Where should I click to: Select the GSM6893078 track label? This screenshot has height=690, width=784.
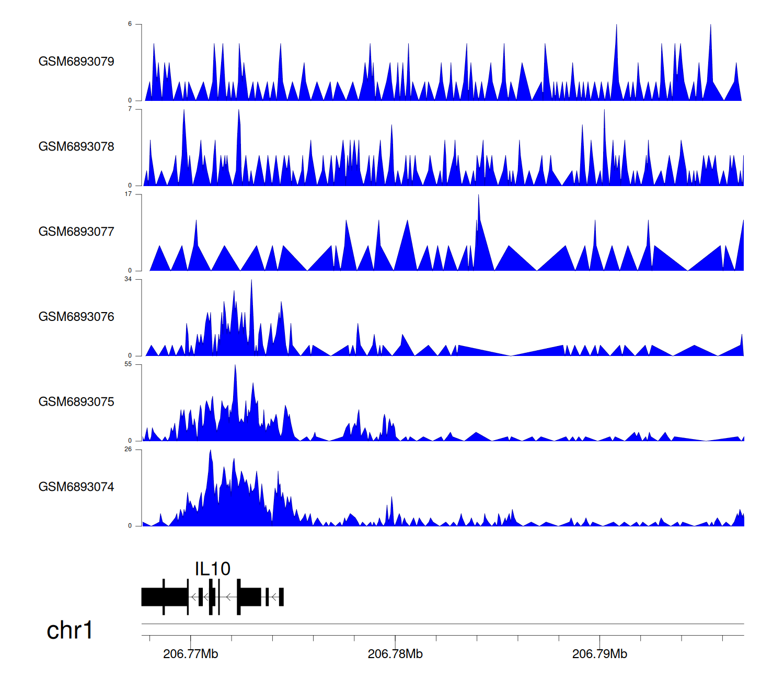[76, 147]
